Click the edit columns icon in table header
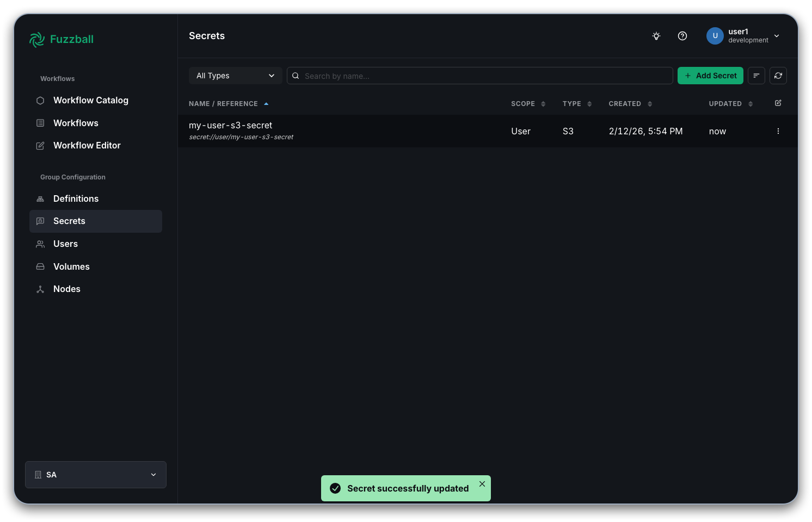Screen dimensions: 812x522 [x=778, y=103]
